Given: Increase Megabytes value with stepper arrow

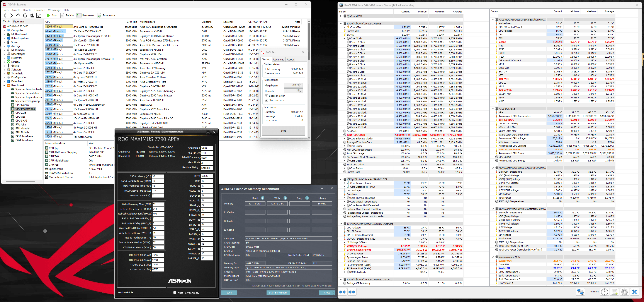Looking at the screenshot, I should [x=301, y=84].
